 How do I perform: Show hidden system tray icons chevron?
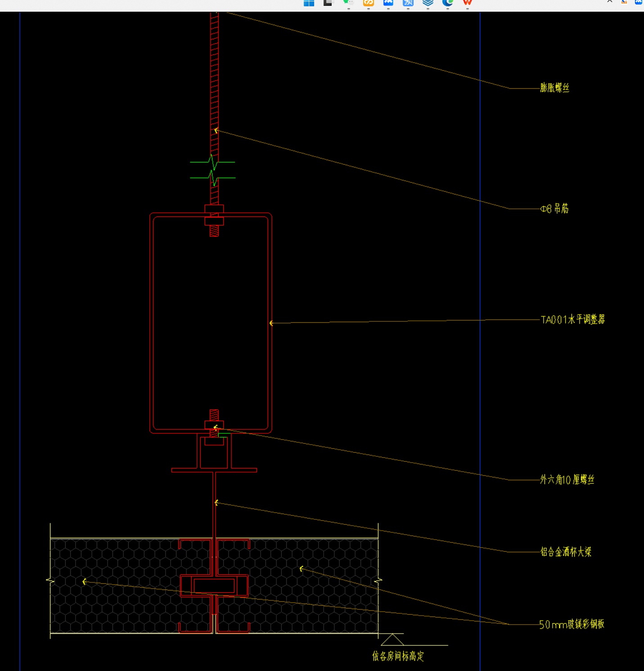coord(610,2)
